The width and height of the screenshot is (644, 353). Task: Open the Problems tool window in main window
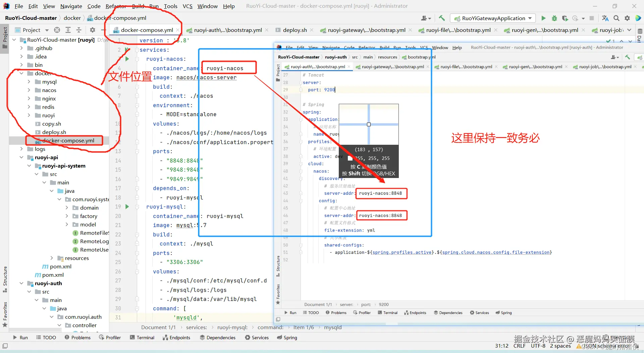point(77,338)
